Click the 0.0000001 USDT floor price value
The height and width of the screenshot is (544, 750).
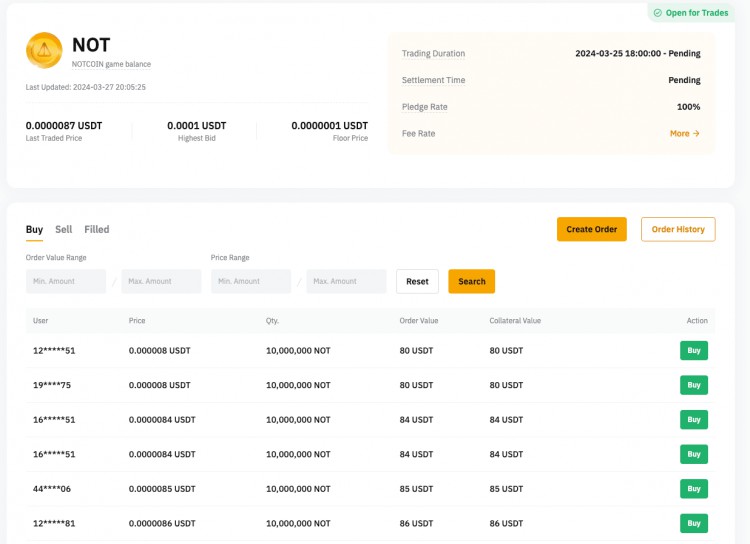330,126
